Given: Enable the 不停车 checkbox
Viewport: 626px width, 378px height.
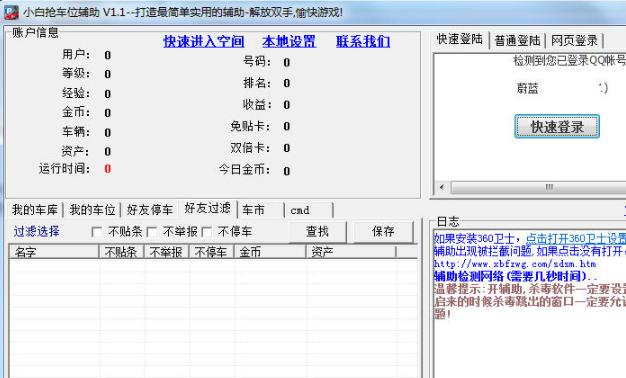Looking at the screenshot, I should click(x=207, y=232).
